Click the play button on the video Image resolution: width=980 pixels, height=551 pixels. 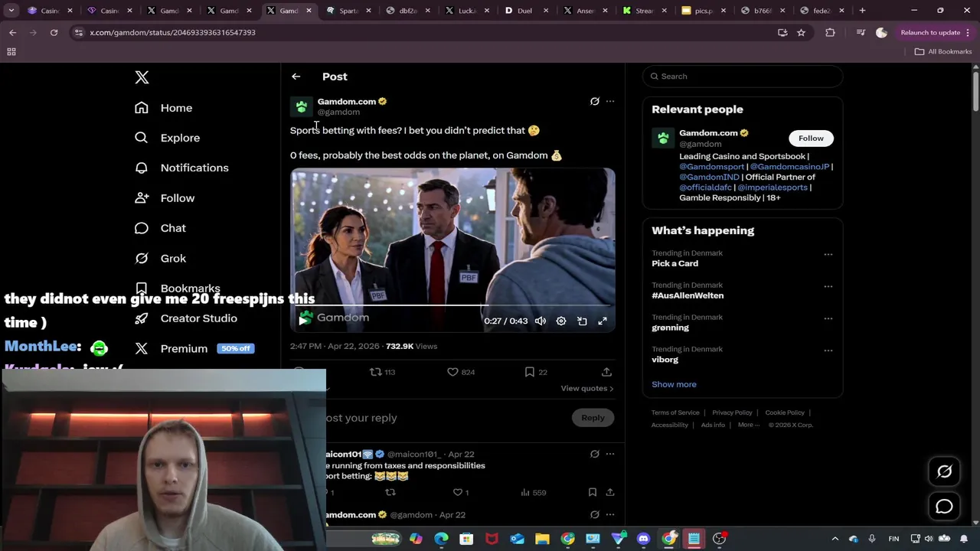[305, 319]
